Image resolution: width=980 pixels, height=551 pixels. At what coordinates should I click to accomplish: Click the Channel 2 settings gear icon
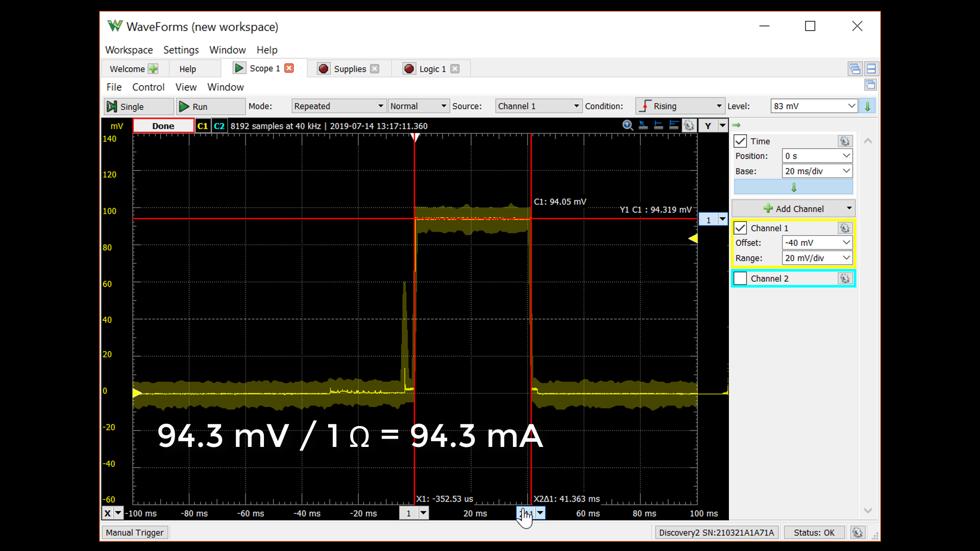tap(845, 278)
